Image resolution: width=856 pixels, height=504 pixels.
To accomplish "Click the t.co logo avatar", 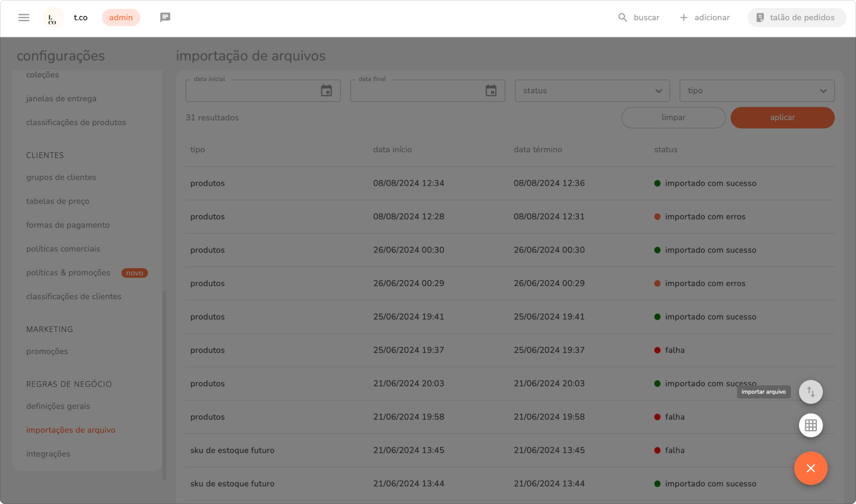I will point(53,18).
